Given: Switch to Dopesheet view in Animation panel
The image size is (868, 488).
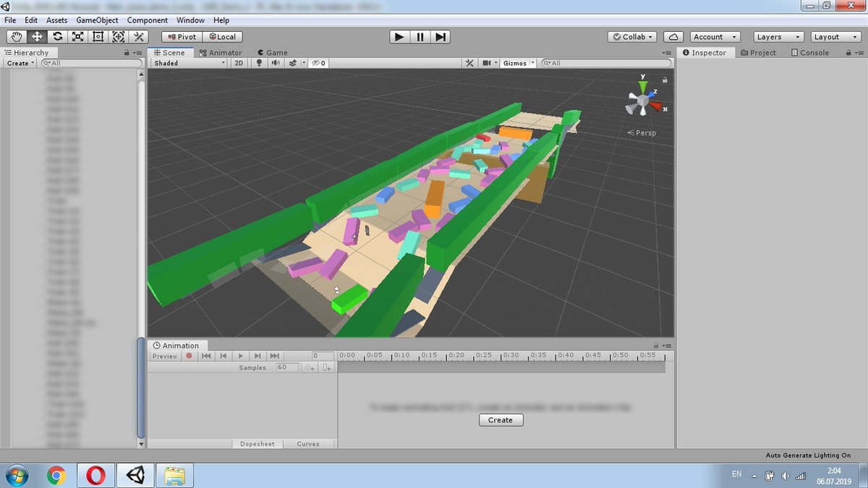Looking at the screenshot, I should coord(258,444).
